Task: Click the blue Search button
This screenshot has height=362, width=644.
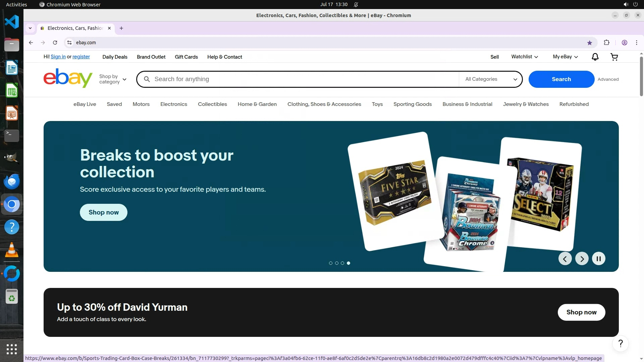Action: [x=561, y=79]
